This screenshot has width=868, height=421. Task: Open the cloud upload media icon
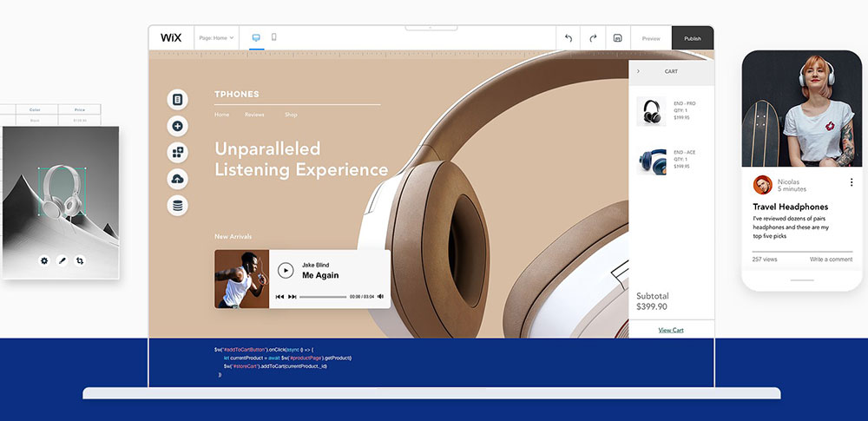pos(178,179)
